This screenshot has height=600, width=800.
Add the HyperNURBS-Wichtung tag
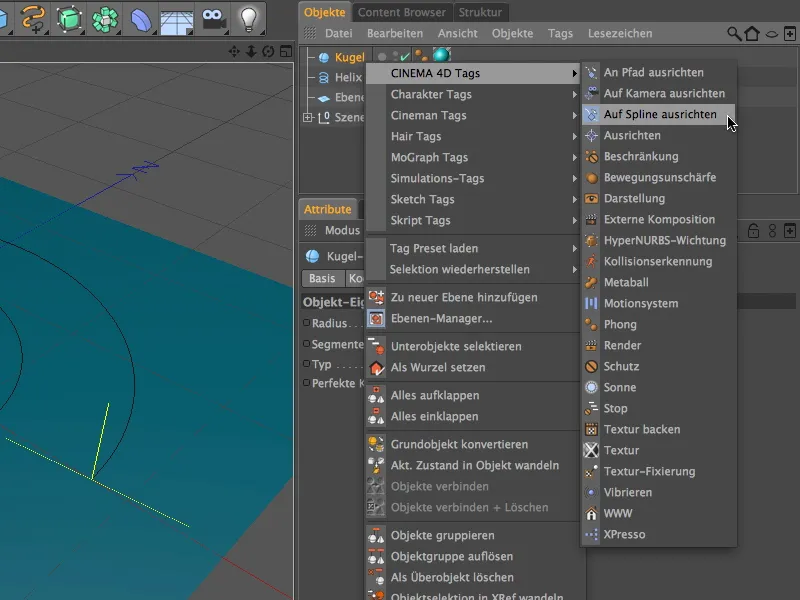658,240
